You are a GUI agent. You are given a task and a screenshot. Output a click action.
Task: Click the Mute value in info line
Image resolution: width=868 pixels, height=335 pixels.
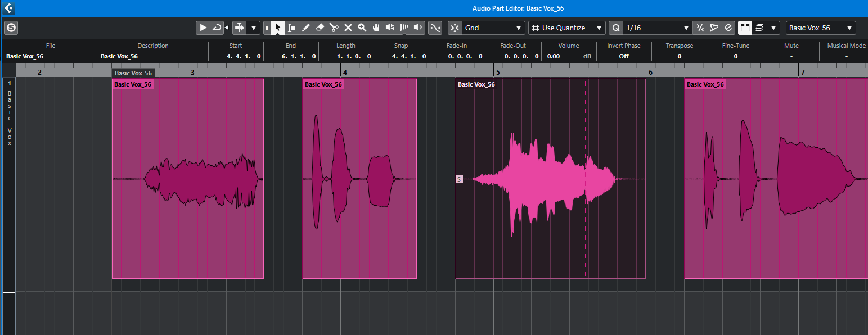point(791,56)
